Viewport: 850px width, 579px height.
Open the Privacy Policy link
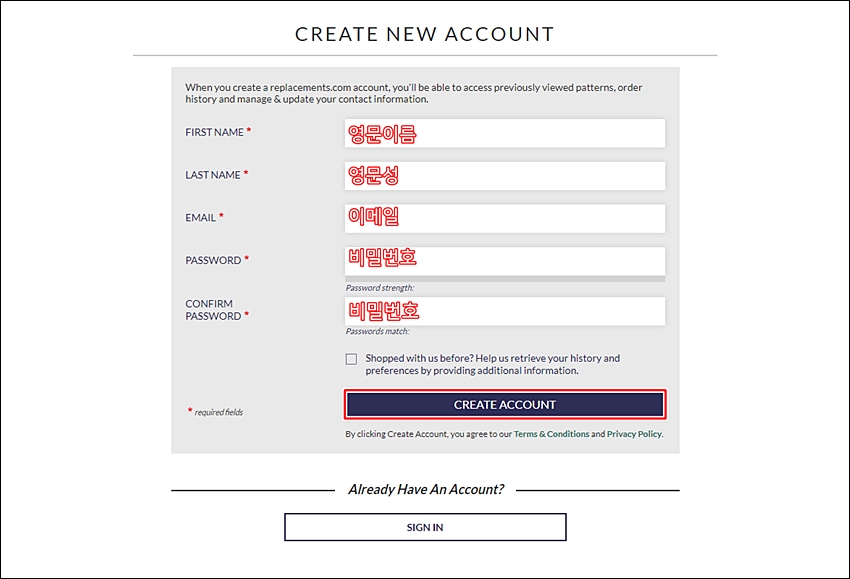point(634,434)
